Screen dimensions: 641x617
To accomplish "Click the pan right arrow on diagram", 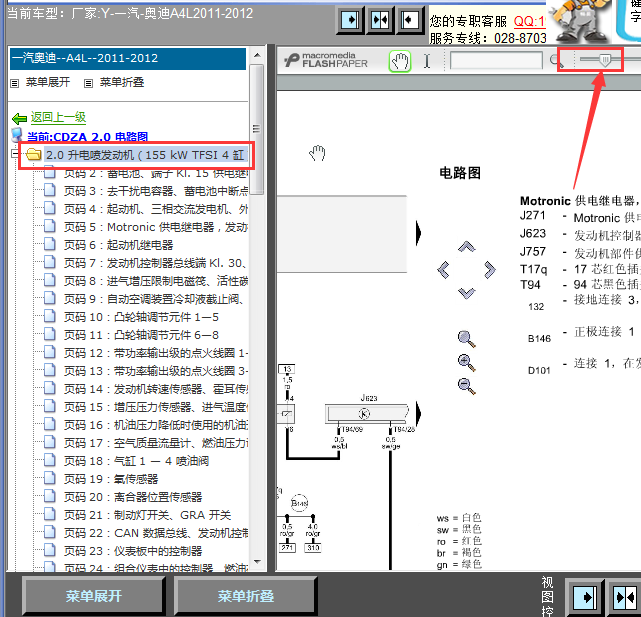I will coord(489,270).
